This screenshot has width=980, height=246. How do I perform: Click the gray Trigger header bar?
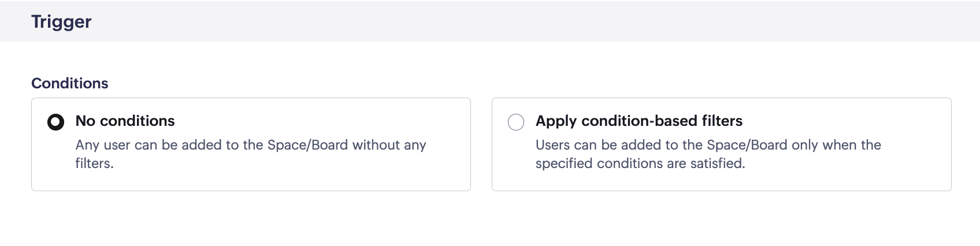click(520, 21)
